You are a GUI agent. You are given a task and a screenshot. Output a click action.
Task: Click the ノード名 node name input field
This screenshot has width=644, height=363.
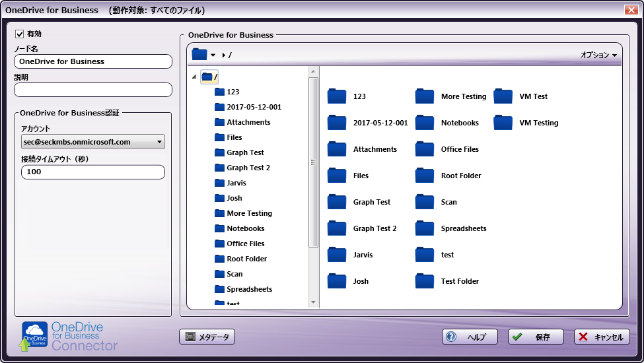93,61
